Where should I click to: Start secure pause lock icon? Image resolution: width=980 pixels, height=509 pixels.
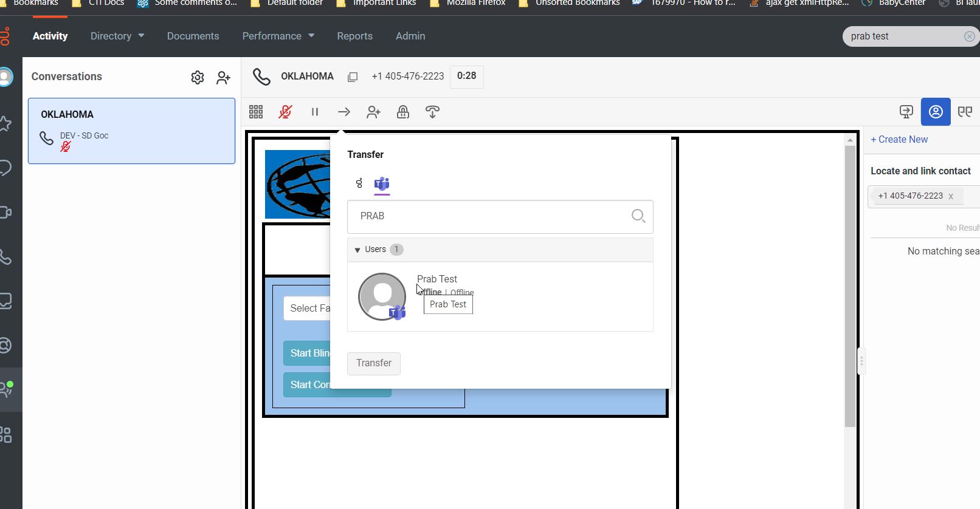click(x=402, y=112)
